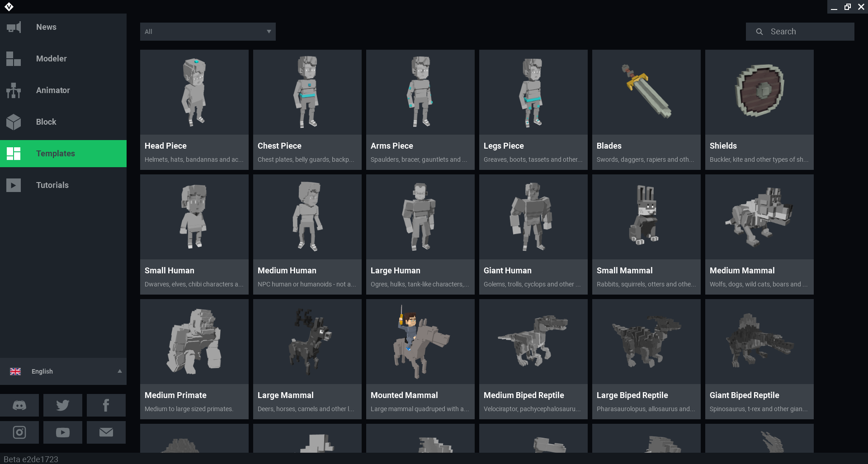Open the Discord social link icon

[x=19, y=405]
